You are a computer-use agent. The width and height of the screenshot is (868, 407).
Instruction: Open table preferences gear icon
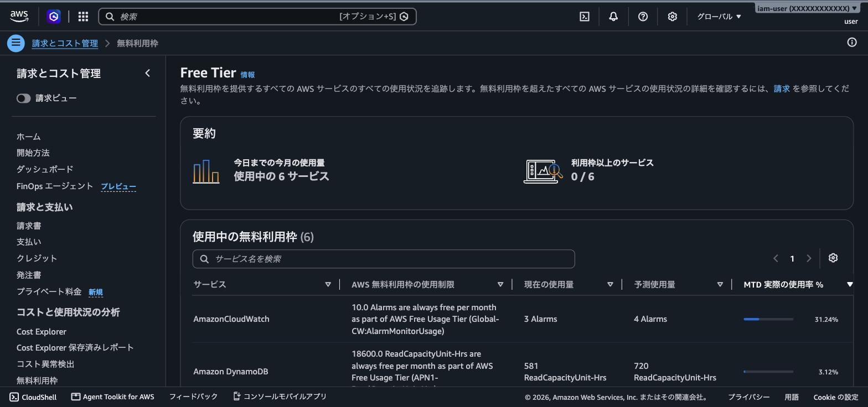click(x=833, y=258)
